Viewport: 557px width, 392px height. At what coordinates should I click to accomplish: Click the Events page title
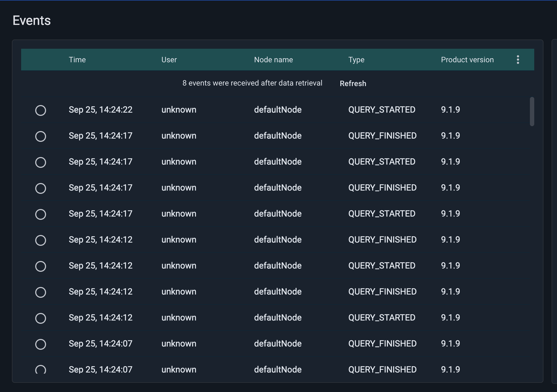pyautogui.click(x=32, y=20)
